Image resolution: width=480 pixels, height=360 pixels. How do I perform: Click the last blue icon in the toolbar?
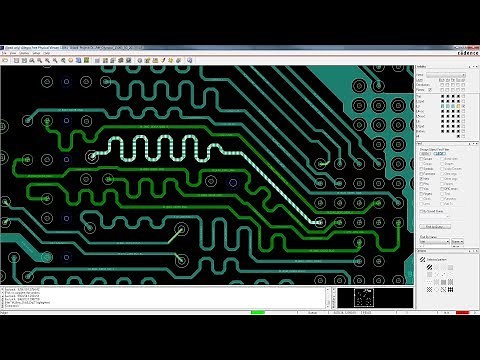click(189, 60)
